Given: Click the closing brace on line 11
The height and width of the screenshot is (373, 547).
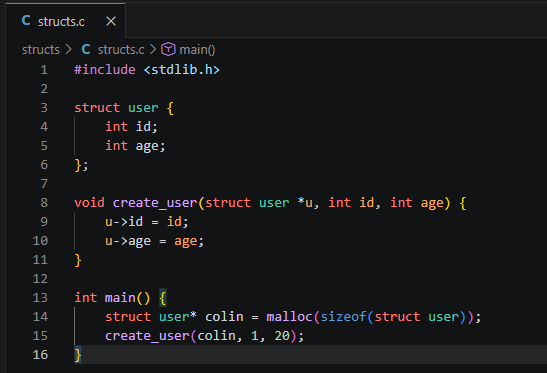Looking at the screenshot, I should pos(78,260).
